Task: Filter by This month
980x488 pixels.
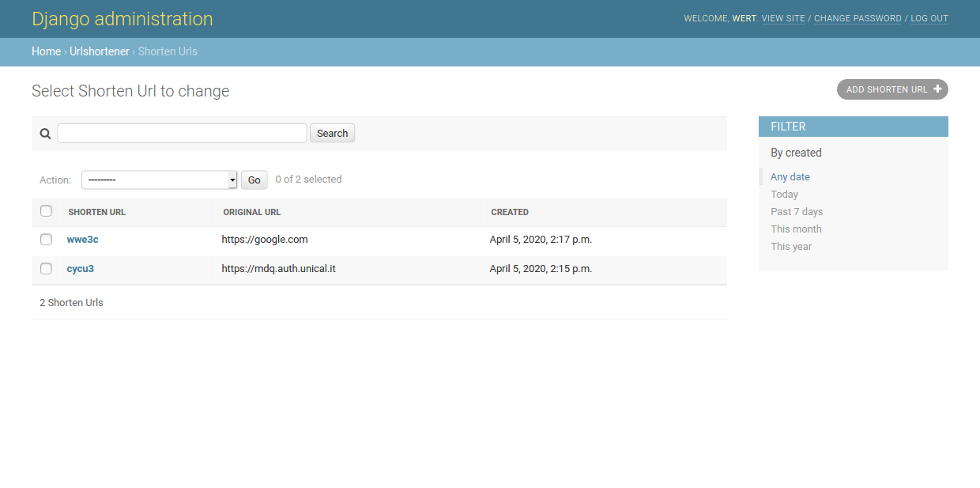Action: 796,229
